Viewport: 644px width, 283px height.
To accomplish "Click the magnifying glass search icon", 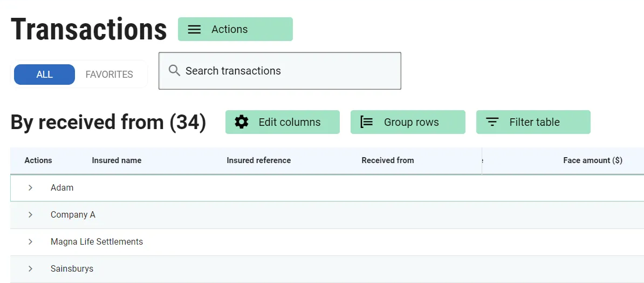I will click(x=174, y=71).
